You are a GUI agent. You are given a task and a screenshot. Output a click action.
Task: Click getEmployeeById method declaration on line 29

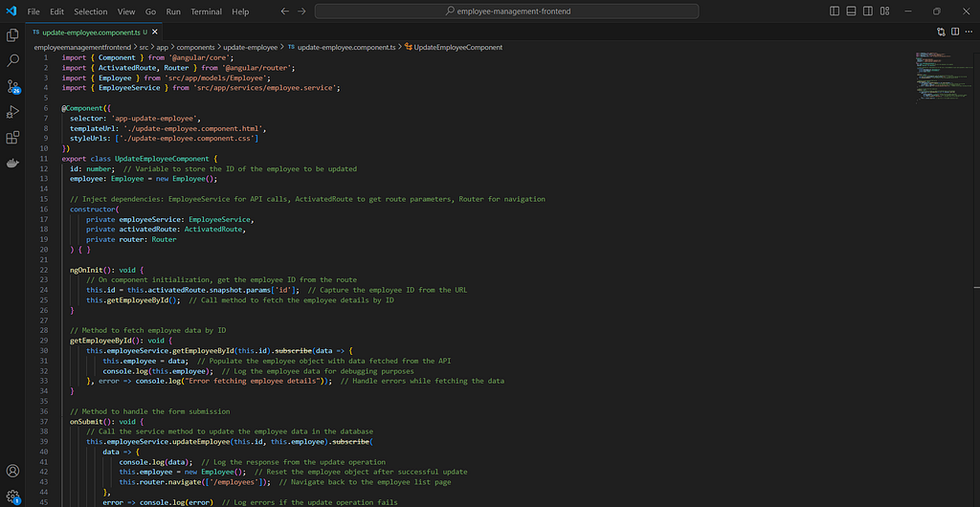coord(100,341)
